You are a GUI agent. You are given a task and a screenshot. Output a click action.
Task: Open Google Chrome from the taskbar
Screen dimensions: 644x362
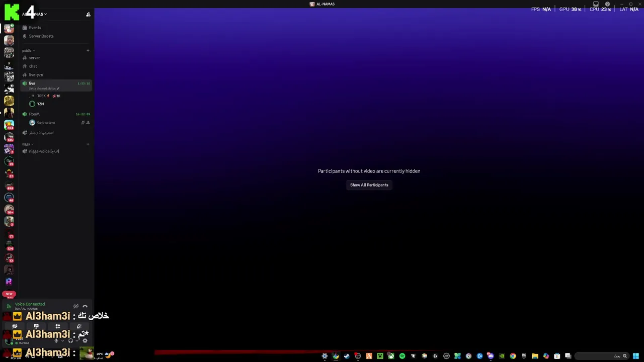pos(513,356)
